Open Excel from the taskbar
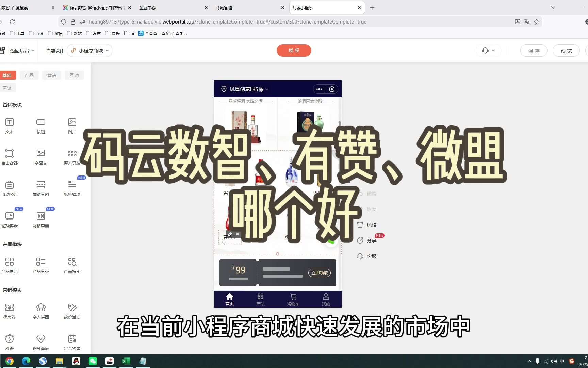The width and height of the screenshot is (588, 368). click(x=126, y=361)
